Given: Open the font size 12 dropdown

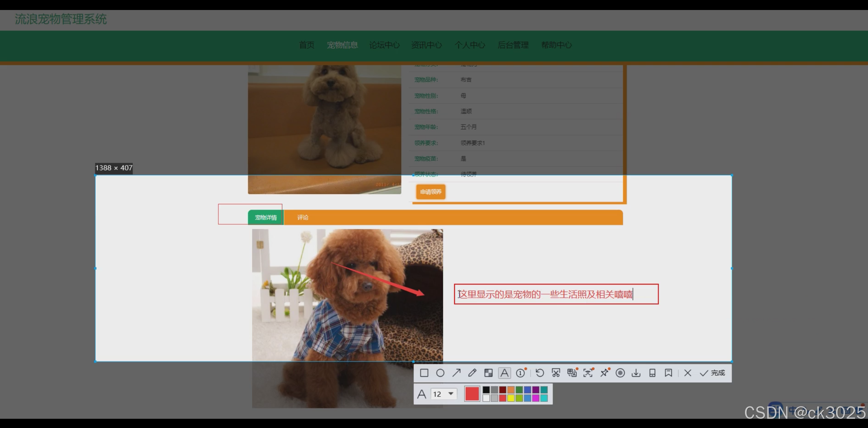Looking at the screenshot, I should (x=444, y=394).
